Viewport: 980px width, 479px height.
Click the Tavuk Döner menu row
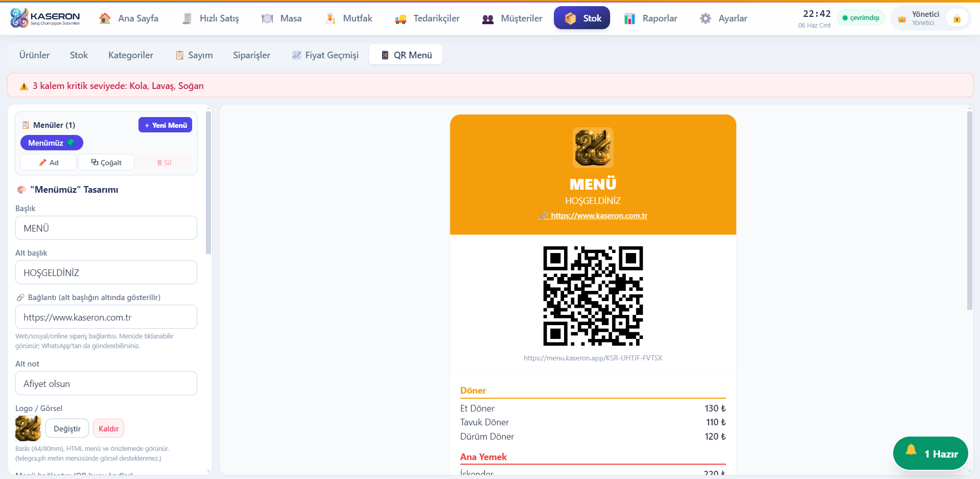pyautogui.click(x=593, y=422)
